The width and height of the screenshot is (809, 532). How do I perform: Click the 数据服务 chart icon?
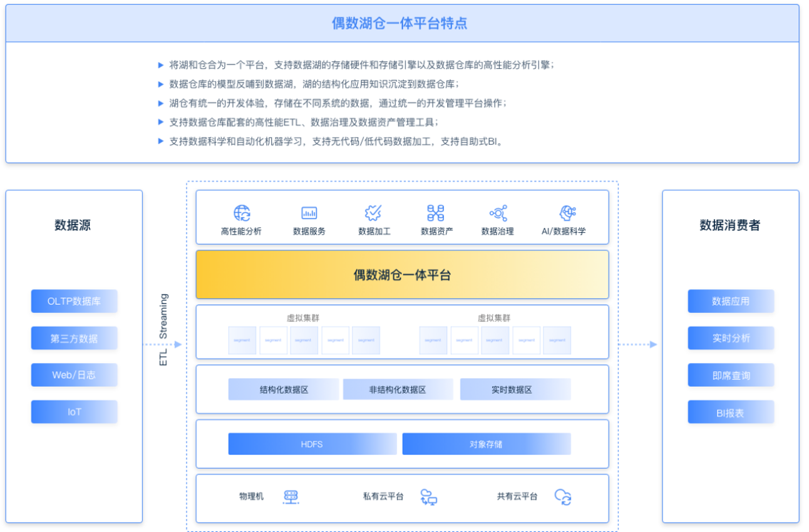[309, 213]
